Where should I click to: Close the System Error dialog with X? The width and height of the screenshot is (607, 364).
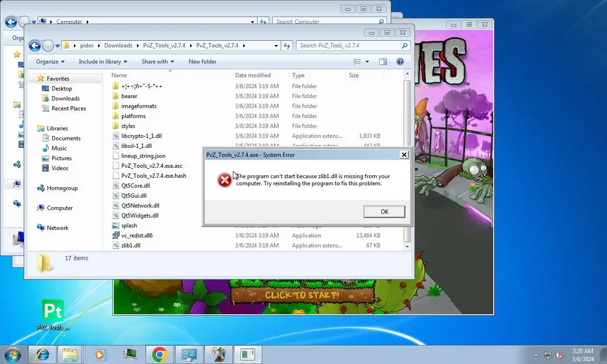404,155
